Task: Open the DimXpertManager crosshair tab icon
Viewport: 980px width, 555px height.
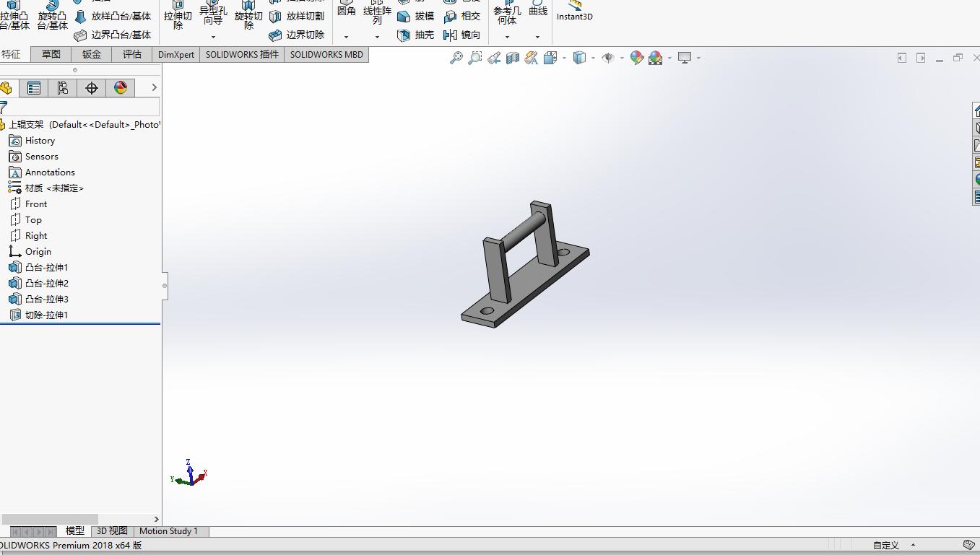Action: point(92,88)
